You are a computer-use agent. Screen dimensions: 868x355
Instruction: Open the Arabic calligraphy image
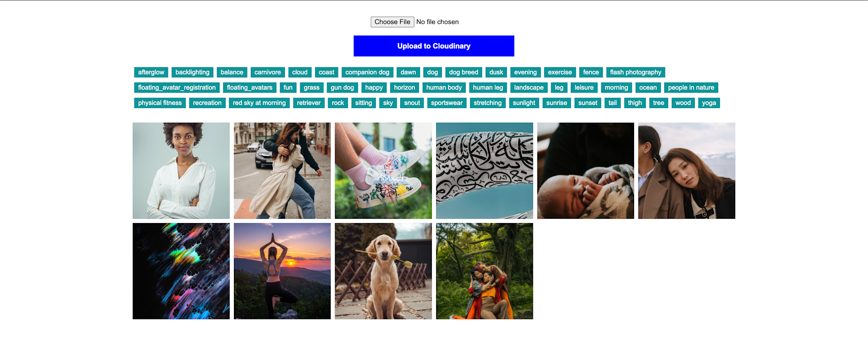pos(484,171)
